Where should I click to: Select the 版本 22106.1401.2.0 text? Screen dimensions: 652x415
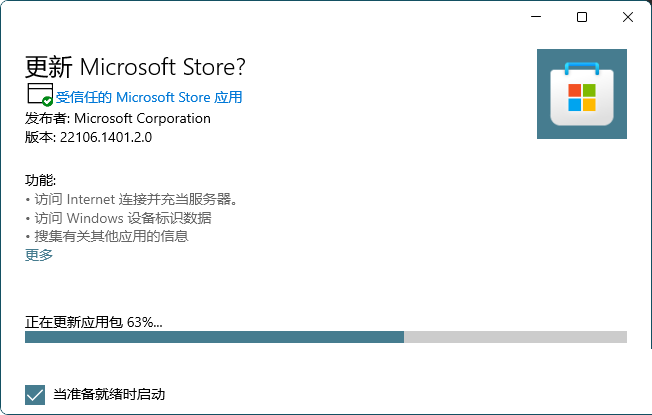[87, 137]
